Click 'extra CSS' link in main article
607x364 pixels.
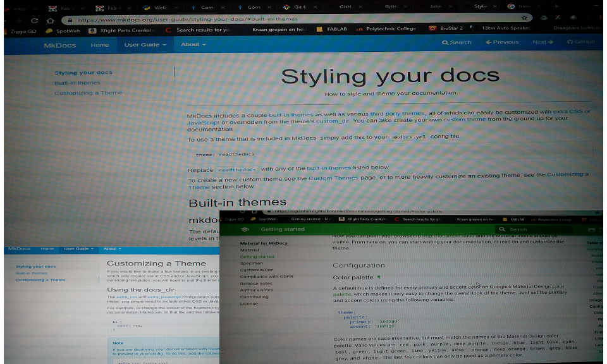tap(568, 111)
